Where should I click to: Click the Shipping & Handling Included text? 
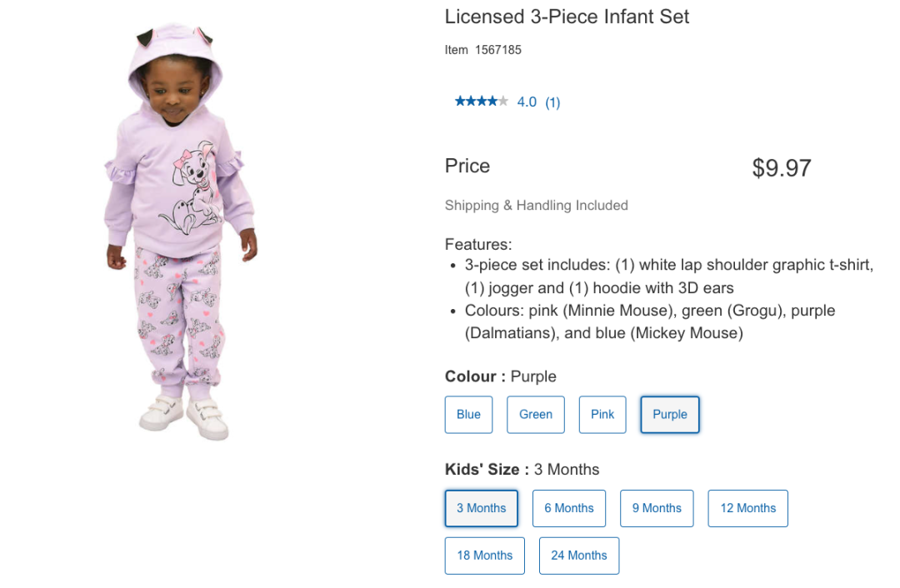pos(536,206)
